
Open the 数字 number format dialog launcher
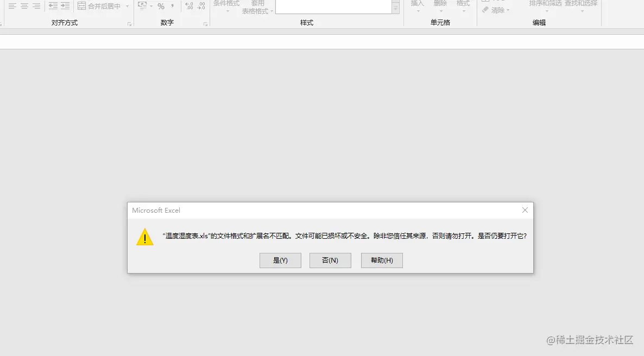click(x=205, y=23)
